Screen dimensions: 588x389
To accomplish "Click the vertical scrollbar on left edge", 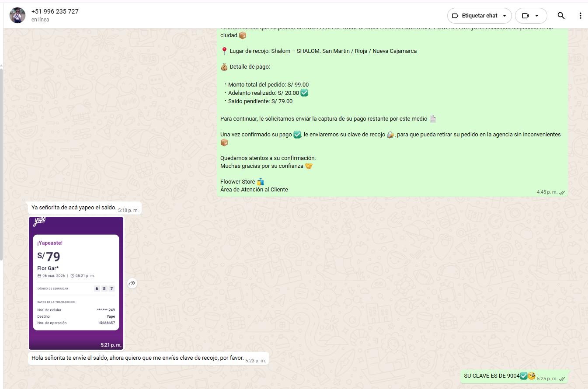I will click(x=1, y=162).
